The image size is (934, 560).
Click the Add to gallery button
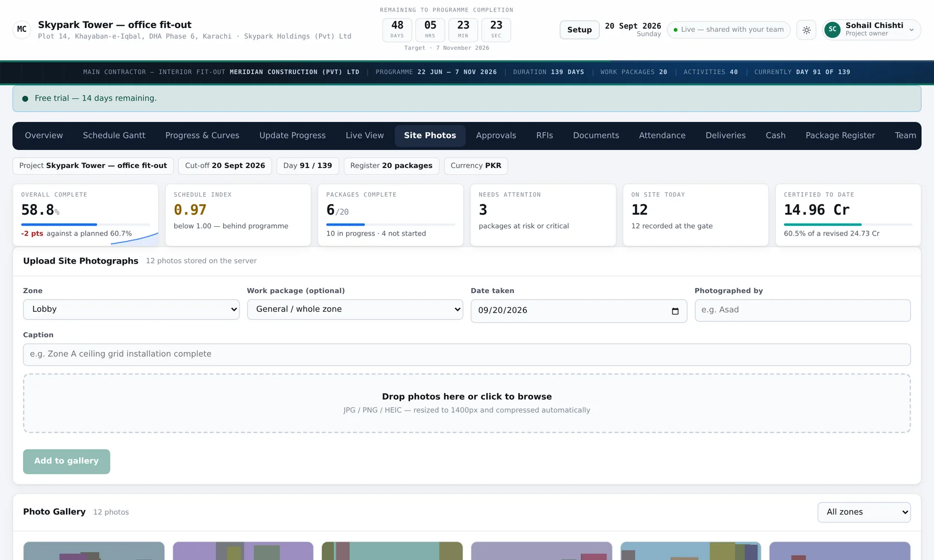(x=66, y=461)
